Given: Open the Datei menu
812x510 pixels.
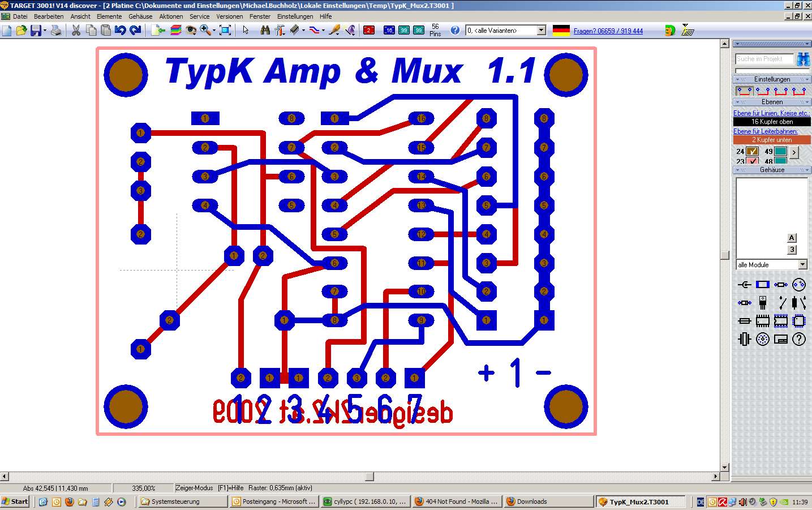Looking at the screenshot, I should pyautogui.click(x=20, y=16).
